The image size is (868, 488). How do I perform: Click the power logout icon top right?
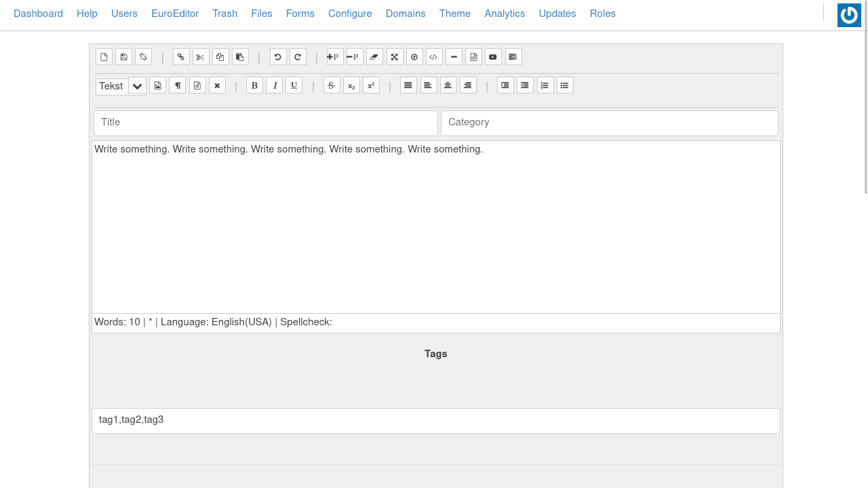[848, 14]
